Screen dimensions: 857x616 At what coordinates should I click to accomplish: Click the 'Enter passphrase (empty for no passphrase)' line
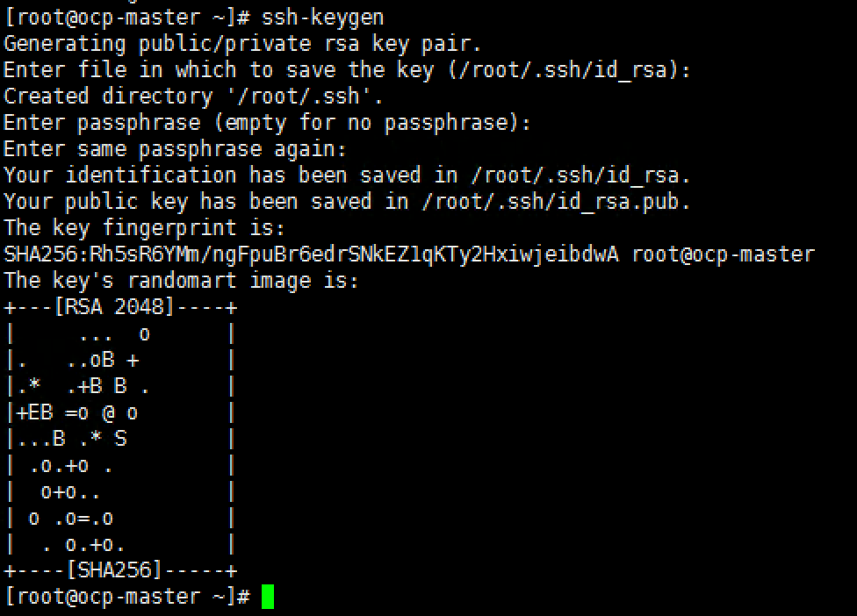pyautogui.click(x=267, y=123)
